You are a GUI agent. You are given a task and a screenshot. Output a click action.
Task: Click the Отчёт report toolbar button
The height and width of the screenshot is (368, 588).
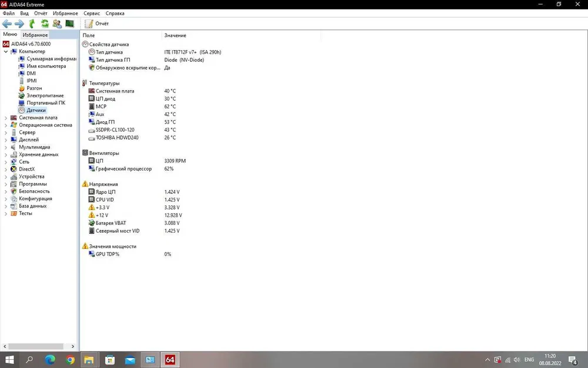pos(96,24)
